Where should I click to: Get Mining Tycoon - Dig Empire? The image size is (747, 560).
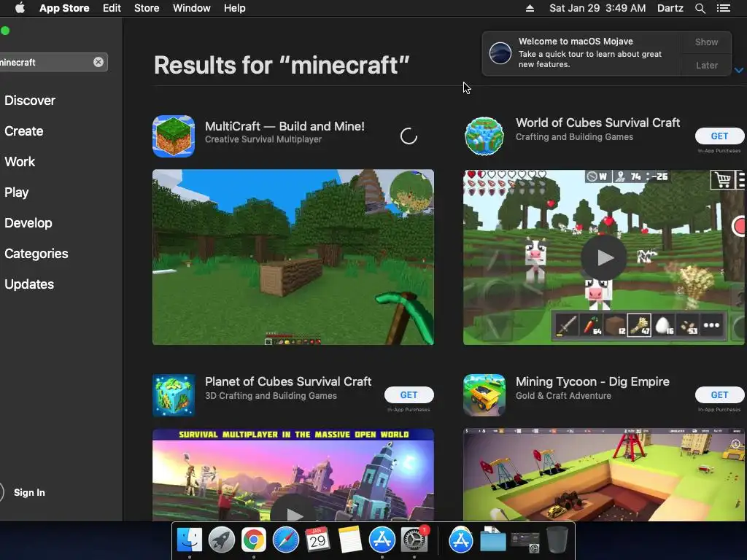point(719,394)
